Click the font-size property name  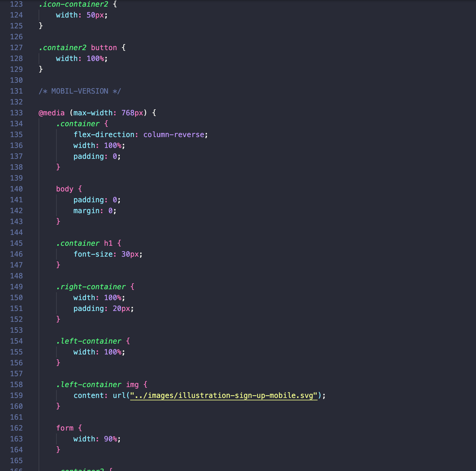[x=93, y=254]
